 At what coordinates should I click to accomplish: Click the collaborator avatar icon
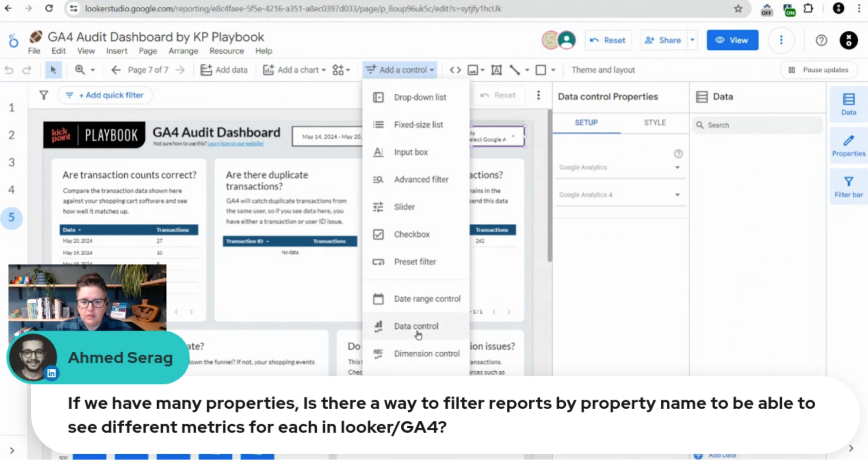coord(567,40)
